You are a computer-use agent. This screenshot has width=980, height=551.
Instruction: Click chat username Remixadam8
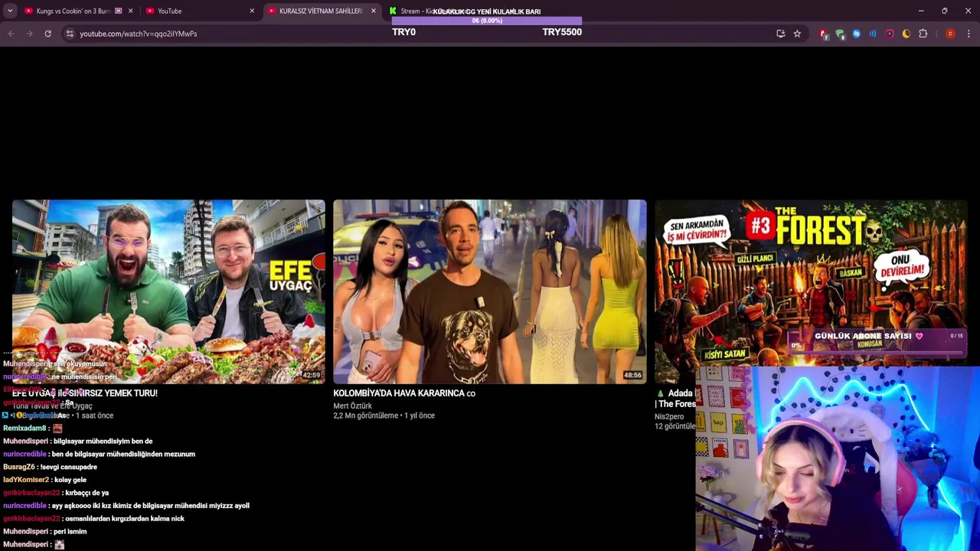click(24, 429)
